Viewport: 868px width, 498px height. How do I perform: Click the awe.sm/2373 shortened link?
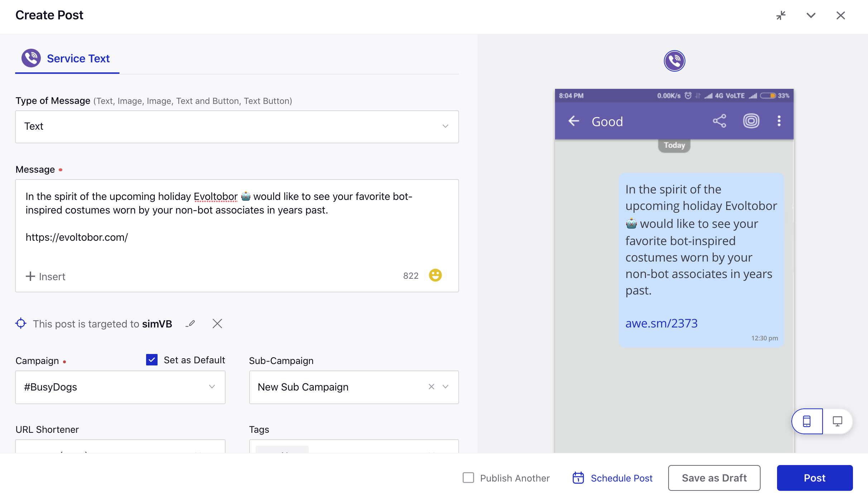[662, 323]
